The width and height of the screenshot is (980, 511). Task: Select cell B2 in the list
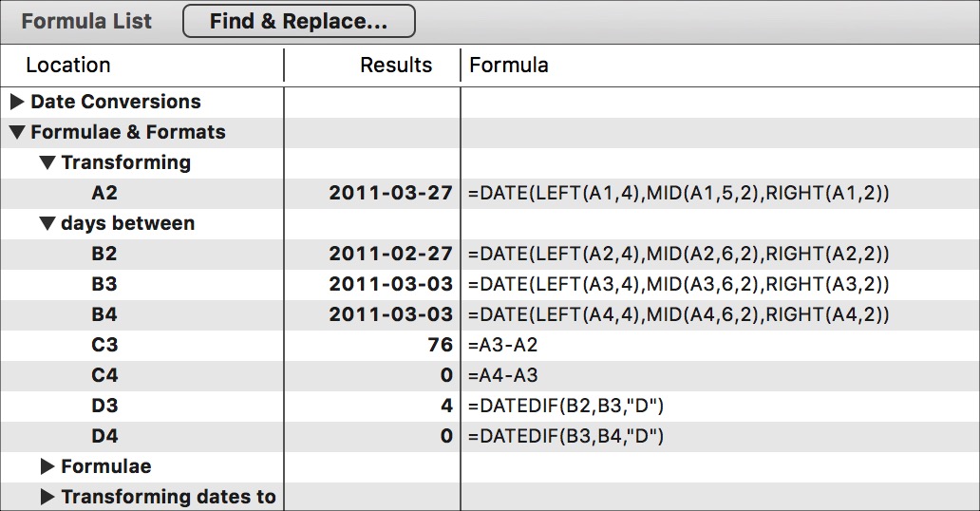[104, 254]
